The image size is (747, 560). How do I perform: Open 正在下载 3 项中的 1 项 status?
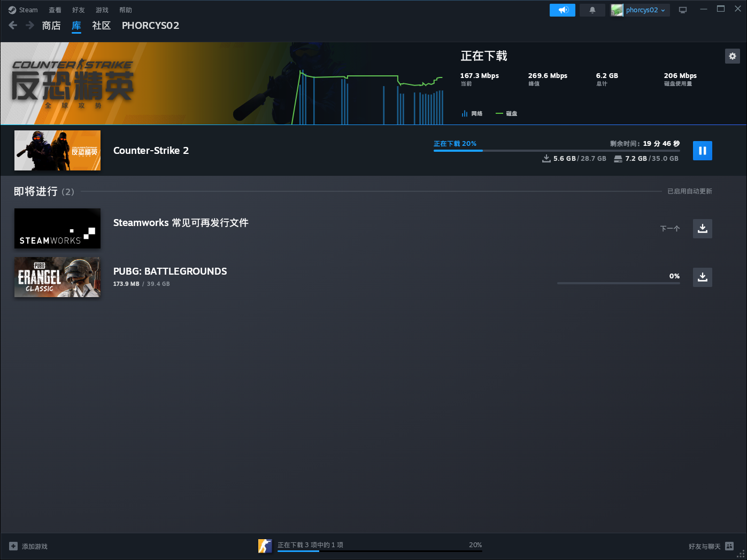click(x=310, y=545)
